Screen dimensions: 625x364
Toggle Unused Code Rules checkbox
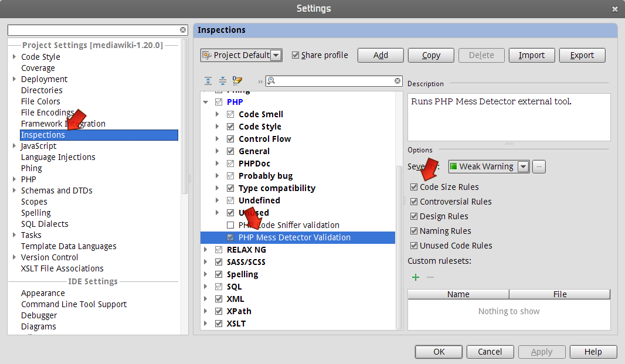414,246
